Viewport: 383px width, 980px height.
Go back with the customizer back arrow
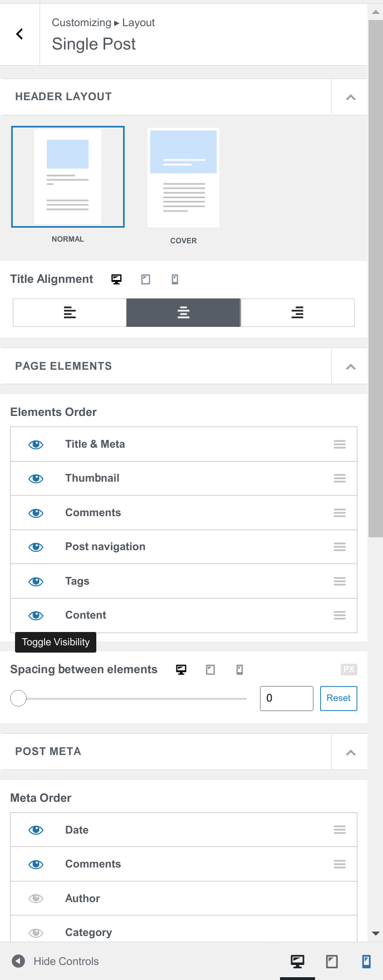[19, 34]
